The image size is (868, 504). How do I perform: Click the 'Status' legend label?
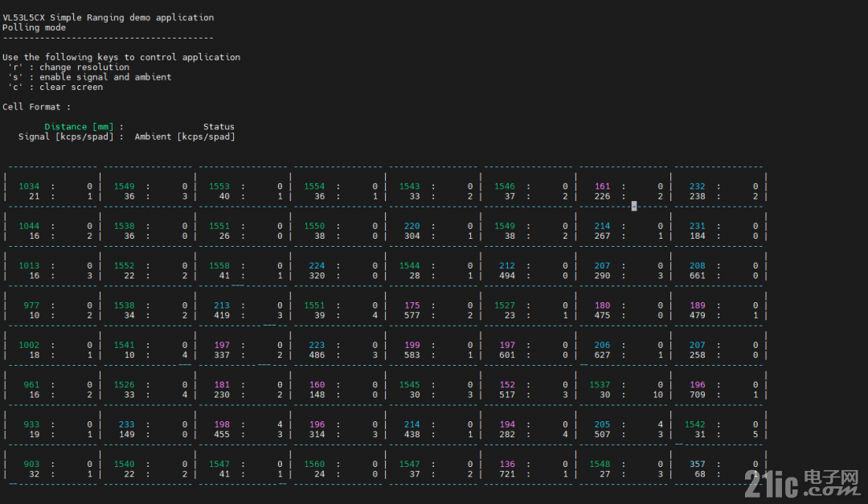[219, 127]
